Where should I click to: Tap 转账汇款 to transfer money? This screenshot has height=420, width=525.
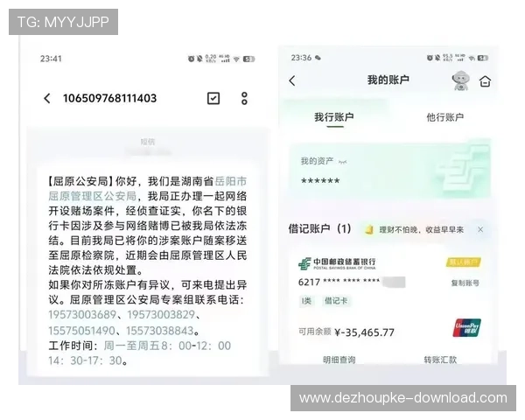click(x=440, y=360)
